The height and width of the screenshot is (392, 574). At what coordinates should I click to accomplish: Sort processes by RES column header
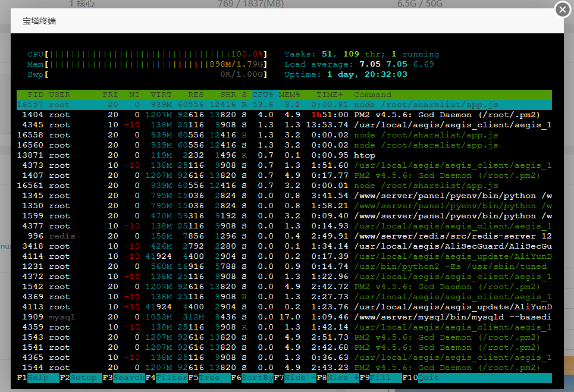pos(196,95)
